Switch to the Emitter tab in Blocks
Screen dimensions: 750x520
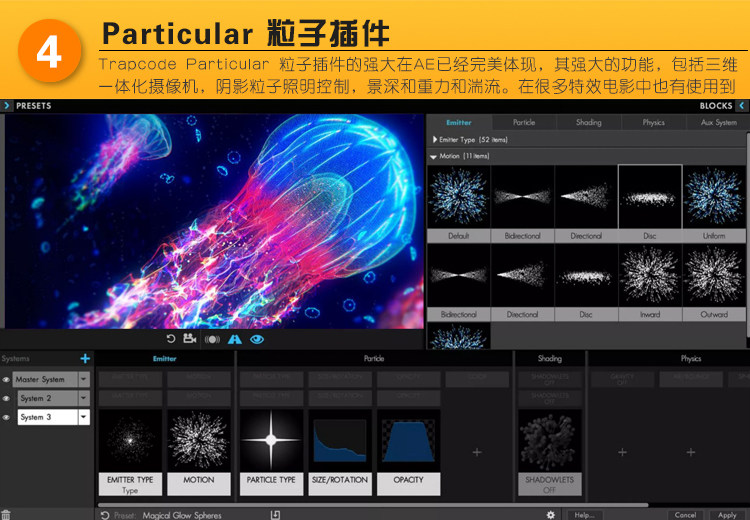click(x=459, y=122)
